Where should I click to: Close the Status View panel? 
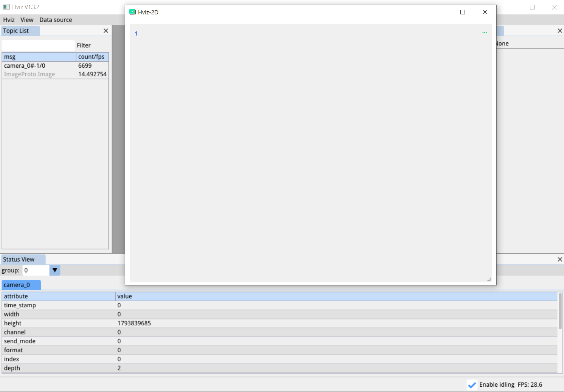point(560,259)
